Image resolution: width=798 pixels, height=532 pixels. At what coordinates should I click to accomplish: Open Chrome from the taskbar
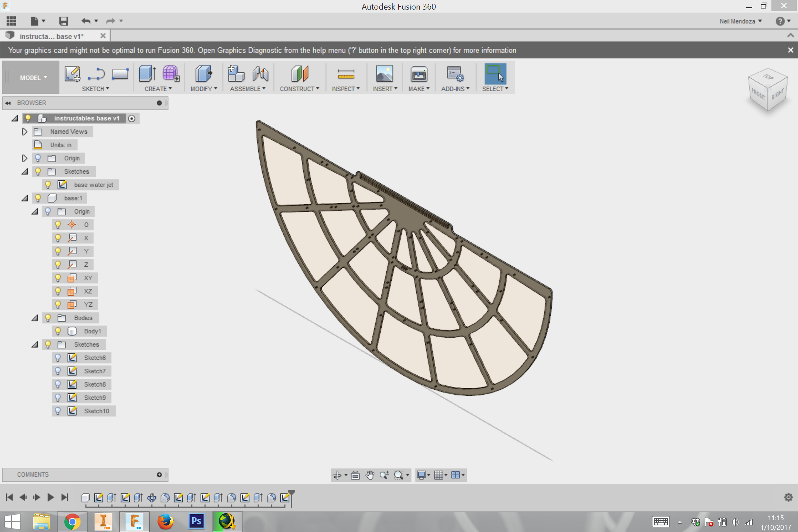point(72,522)
